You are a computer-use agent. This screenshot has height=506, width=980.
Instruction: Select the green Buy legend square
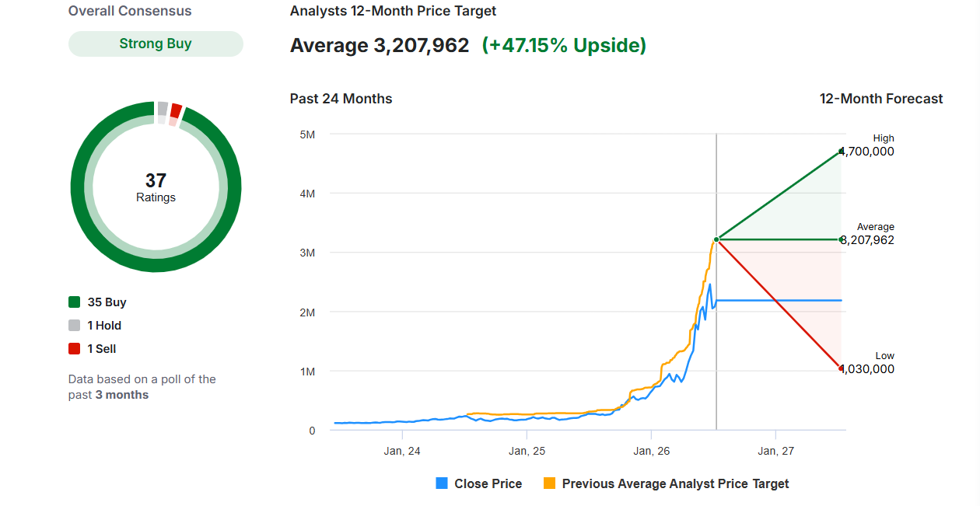tap(75, 302)
